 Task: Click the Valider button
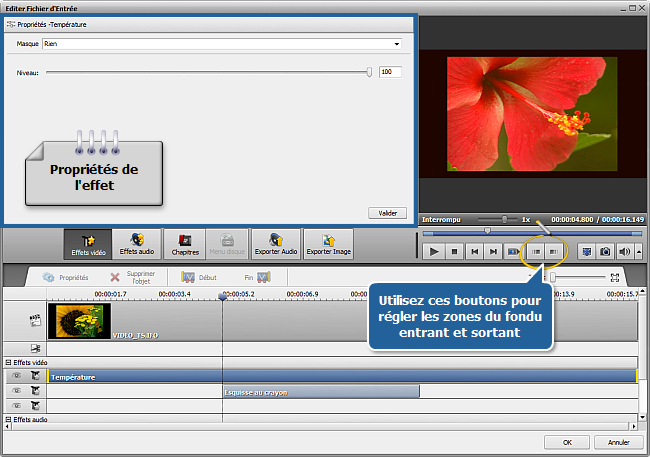(x=387, y=213)
